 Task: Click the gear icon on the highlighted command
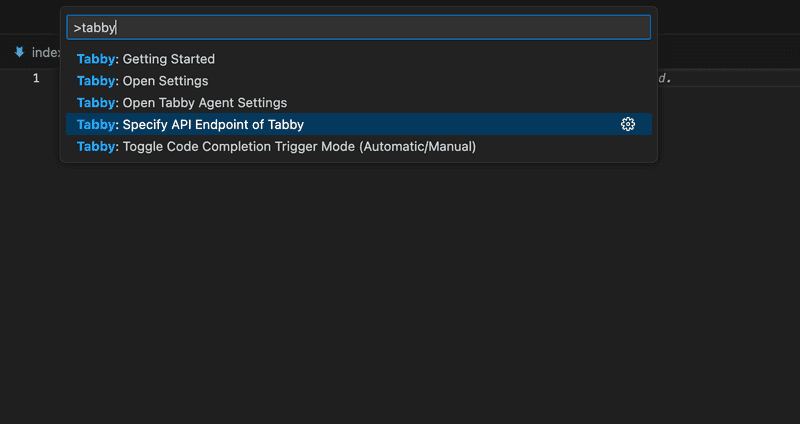(628, 124)
